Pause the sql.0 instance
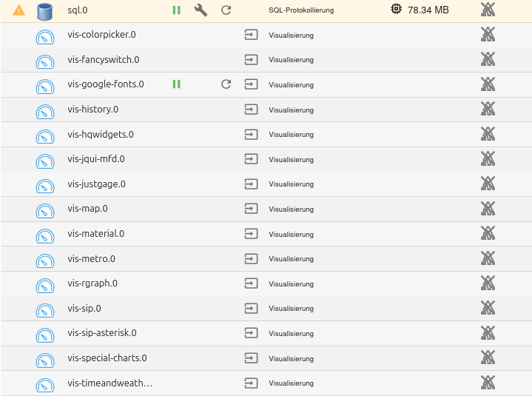532x396 pixels. click(176, 10)
